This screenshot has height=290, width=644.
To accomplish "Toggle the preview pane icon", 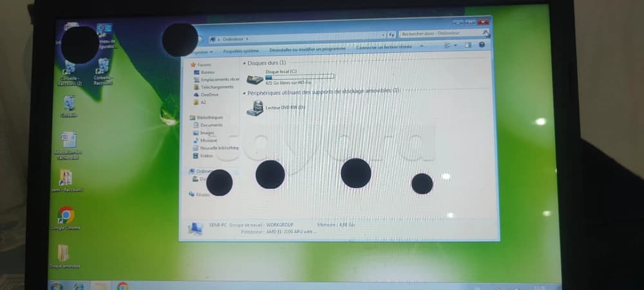I will click(x=469, y=45).
